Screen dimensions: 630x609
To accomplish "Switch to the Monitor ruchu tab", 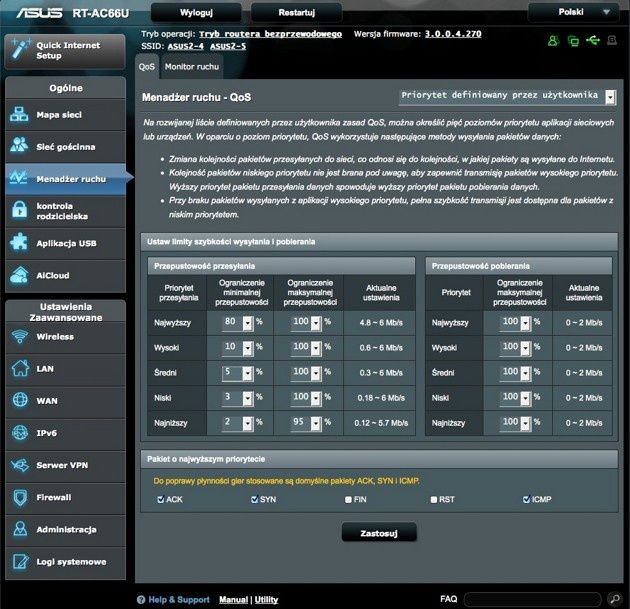I will point(192,67).
